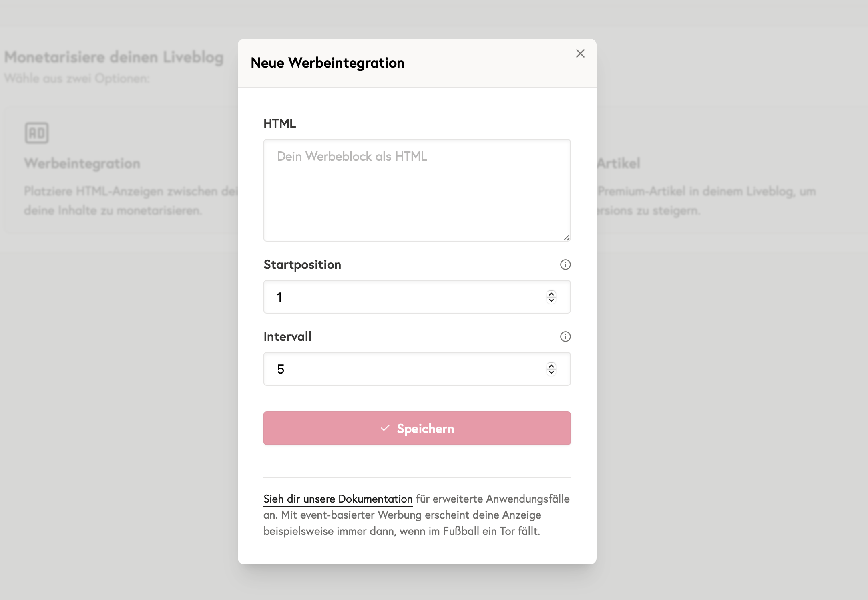Image resolution: width=868 pixels, height=600 pixels.
Task: Select the Werbeintegration option card
Action: (x=120, y=168)
